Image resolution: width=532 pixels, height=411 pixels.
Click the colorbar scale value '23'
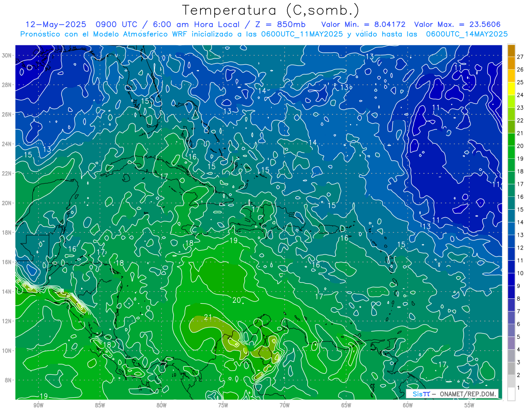click(x=520, y=108)
